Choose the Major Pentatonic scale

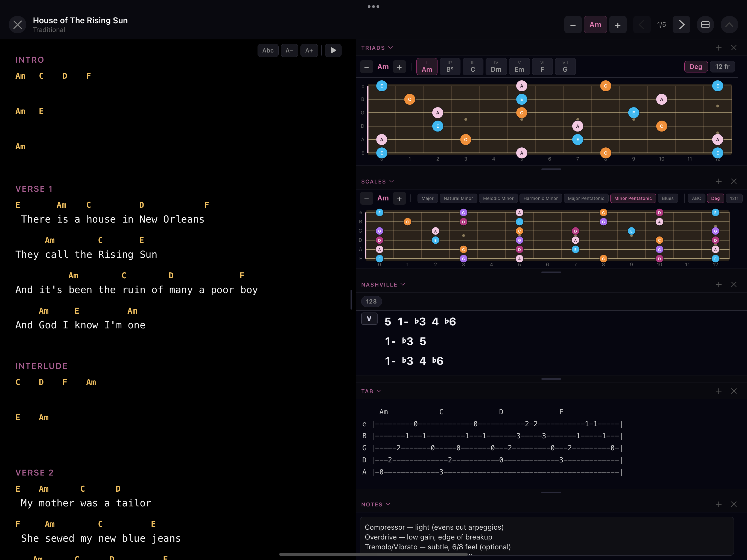click(586, 198)
